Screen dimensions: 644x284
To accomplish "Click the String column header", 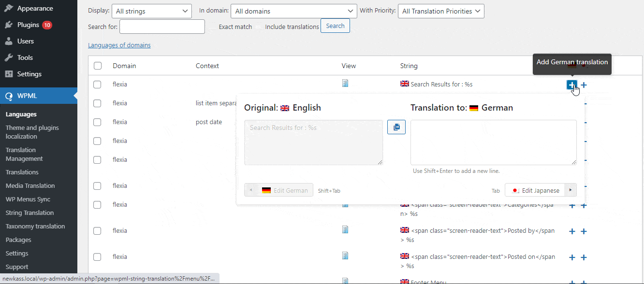I will (409, 66).
